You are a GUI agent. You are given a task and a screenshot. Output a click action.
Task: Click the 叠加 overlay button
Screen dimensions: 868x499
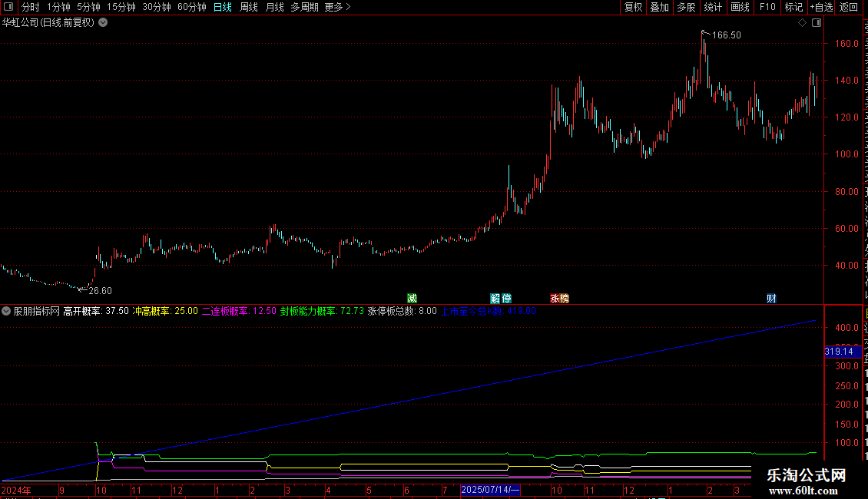tap(660, 7)
